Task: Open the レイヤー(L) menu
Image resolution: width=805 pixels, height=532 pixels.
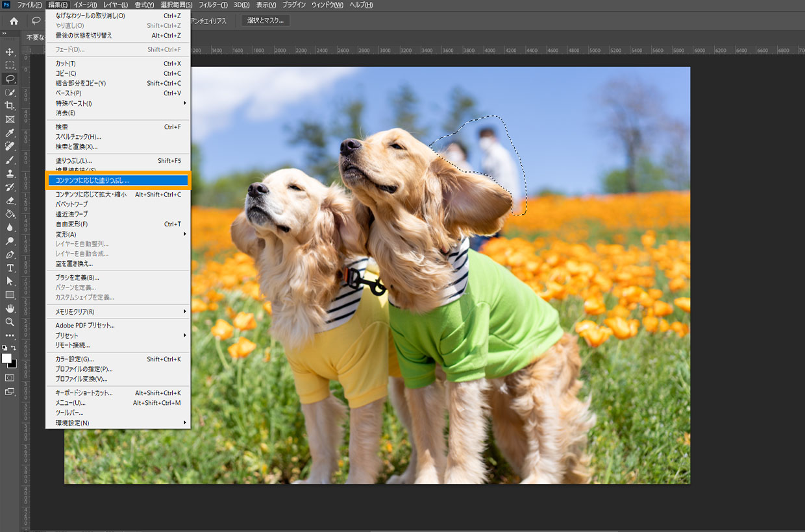Action: [116, 5]
